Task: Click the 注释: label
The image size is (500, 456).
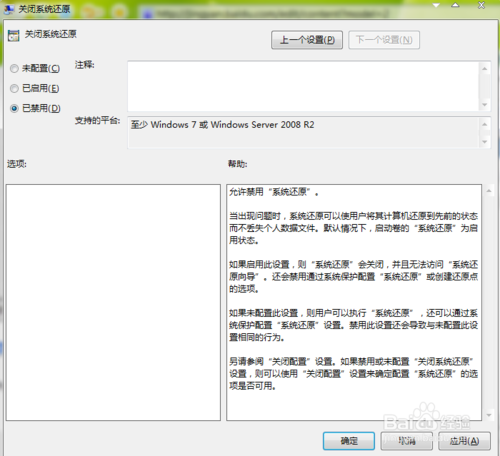Action: [x=84, y=65]
